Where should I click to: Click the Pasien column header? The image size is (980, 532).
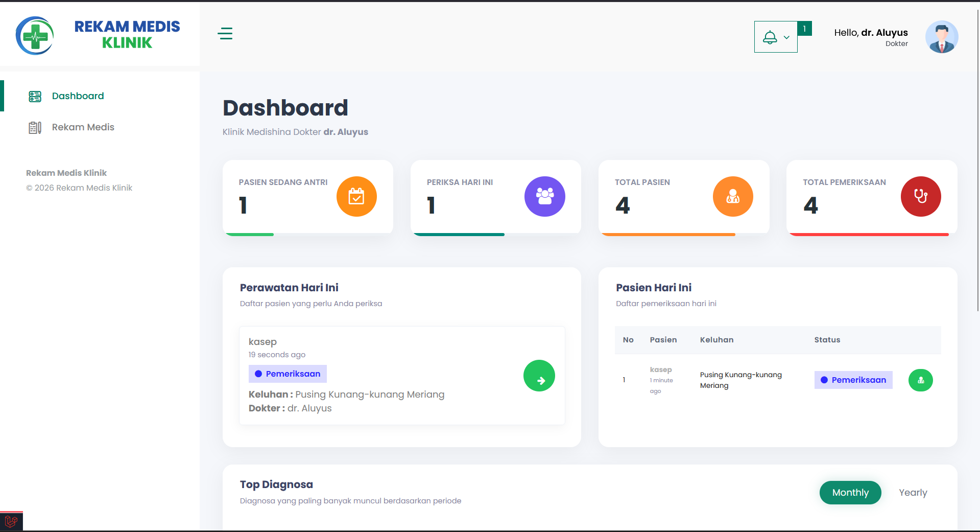tap(663, 340)
